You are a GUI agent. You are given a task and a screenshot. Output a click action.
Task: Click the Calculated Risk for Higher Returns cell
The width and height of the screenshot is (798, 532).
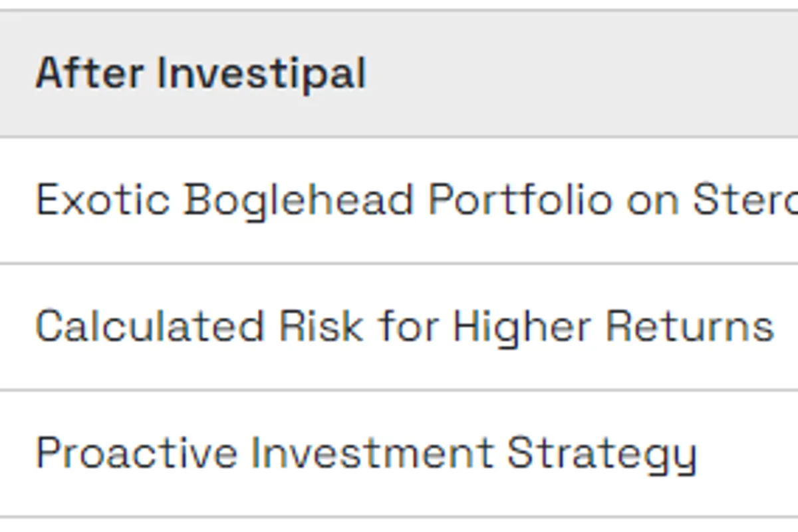tap(404, 327)
